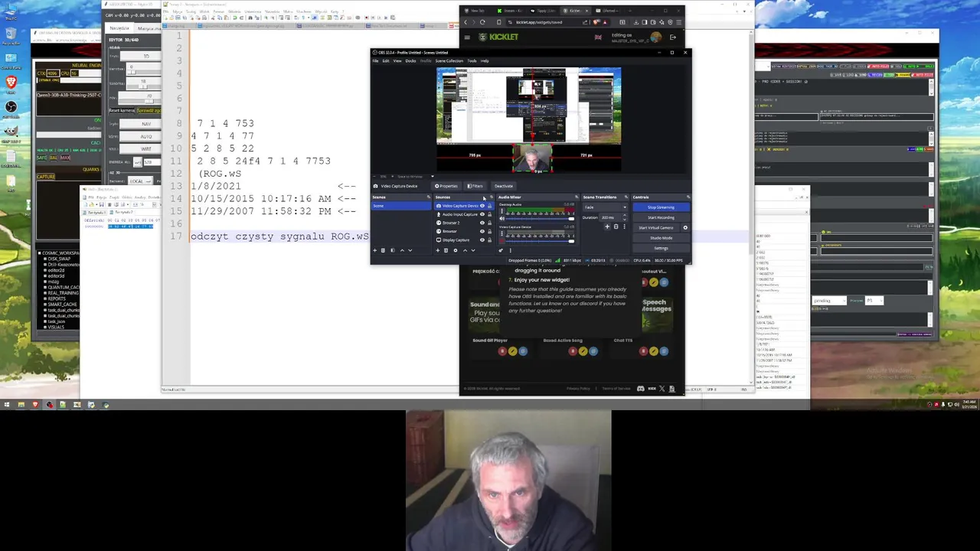The height and width of the screenshot is (551, 980).
Task: Open source properties gear in Sources toolbar
Action: tap(456, 250)
